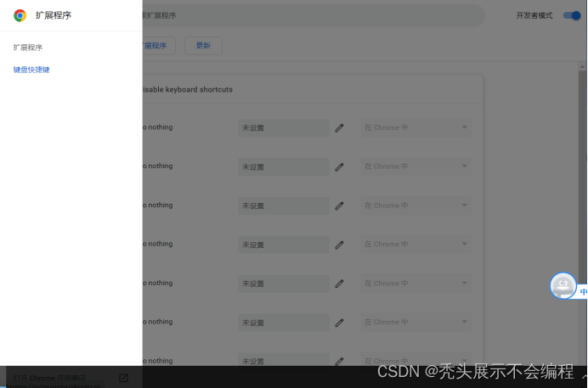This screenshot has width=588, height=388.
Task: Click the second row's 未设置 shortcut field
Action: point(284,167)
